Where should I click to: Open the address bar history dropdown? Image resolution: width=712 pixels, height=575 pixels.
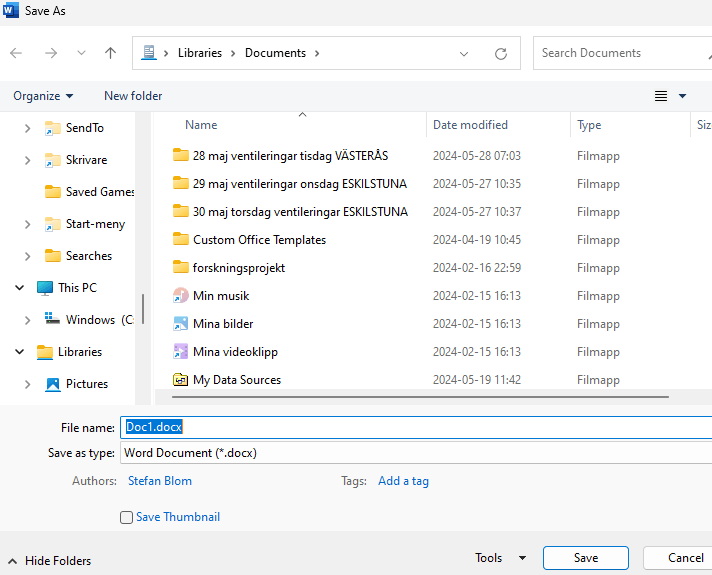[464, 54]
